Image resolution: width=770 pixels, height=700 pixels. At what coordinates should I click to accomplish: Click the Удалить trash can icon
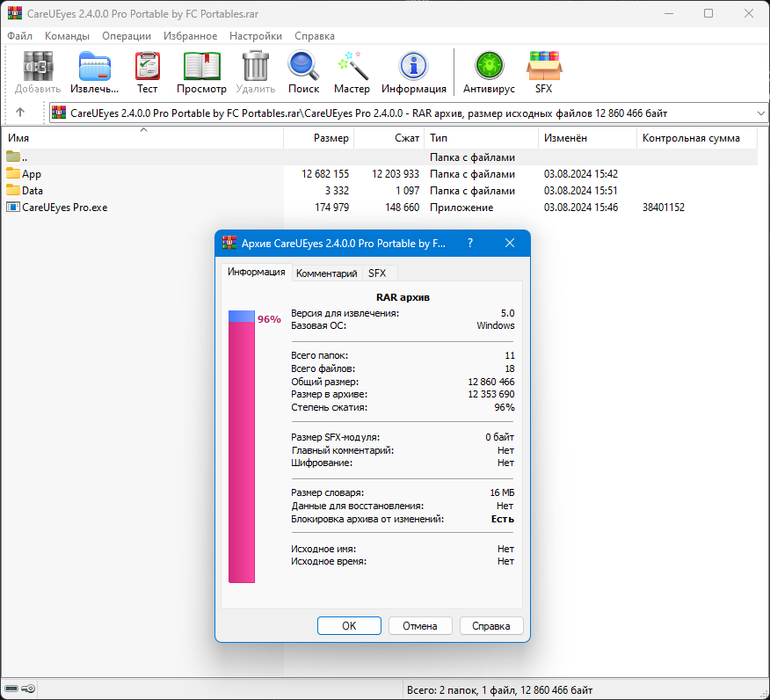[x=256, y=66]
